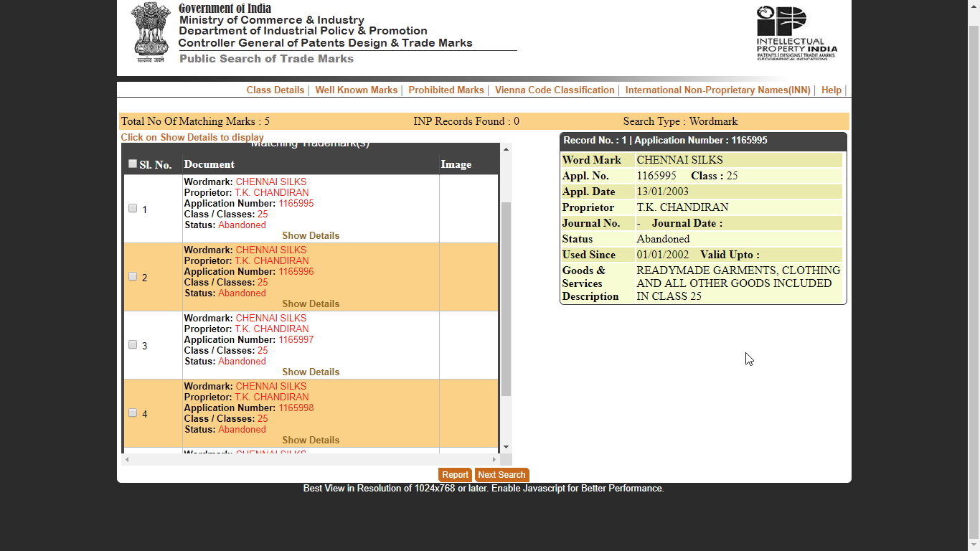Image resolution: width=980 pixels, height=551 pixels.
Task: Open the Class Details menu link
Action: click(275, 90)
